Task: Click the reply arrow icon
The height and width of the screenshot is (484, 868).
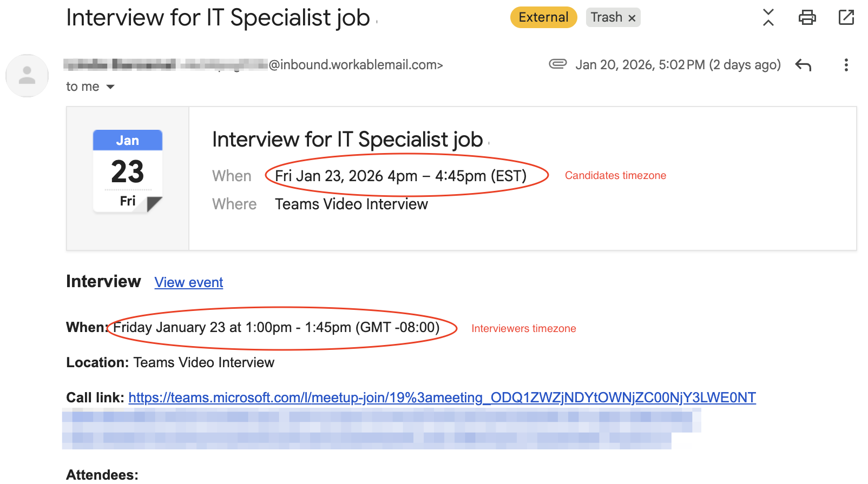Action: [804, 65]
